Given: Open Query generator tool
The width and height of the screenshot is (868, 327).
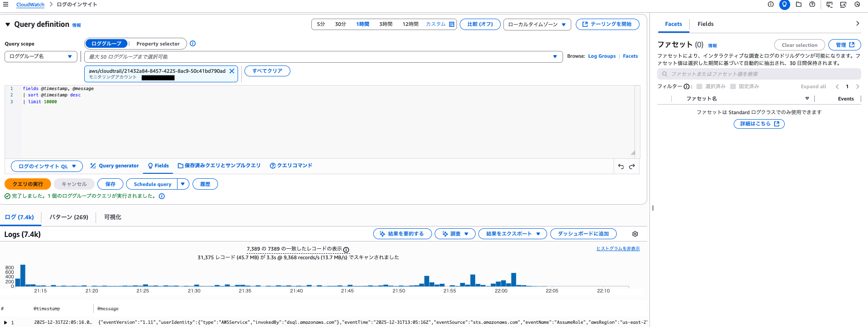Looking at the screenshot, I should tap(114, 166).
